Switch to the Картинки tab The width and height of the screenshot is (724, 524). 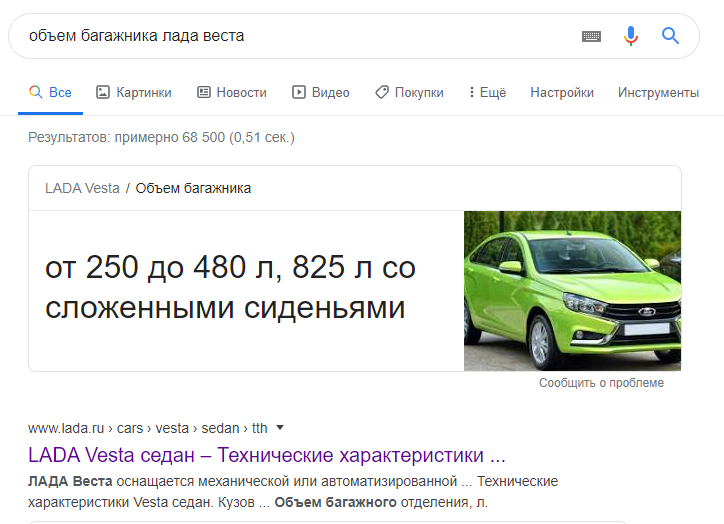[x=134, y=92]
